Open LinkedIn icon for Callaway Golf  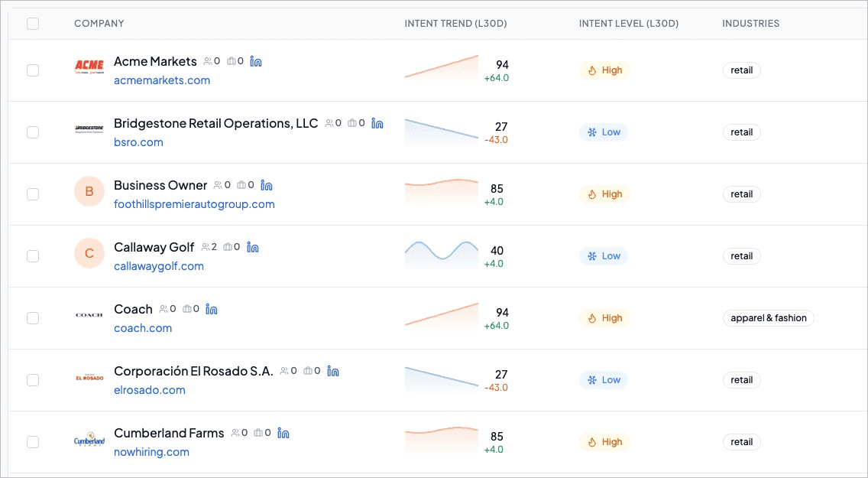[x=252, y=248]
